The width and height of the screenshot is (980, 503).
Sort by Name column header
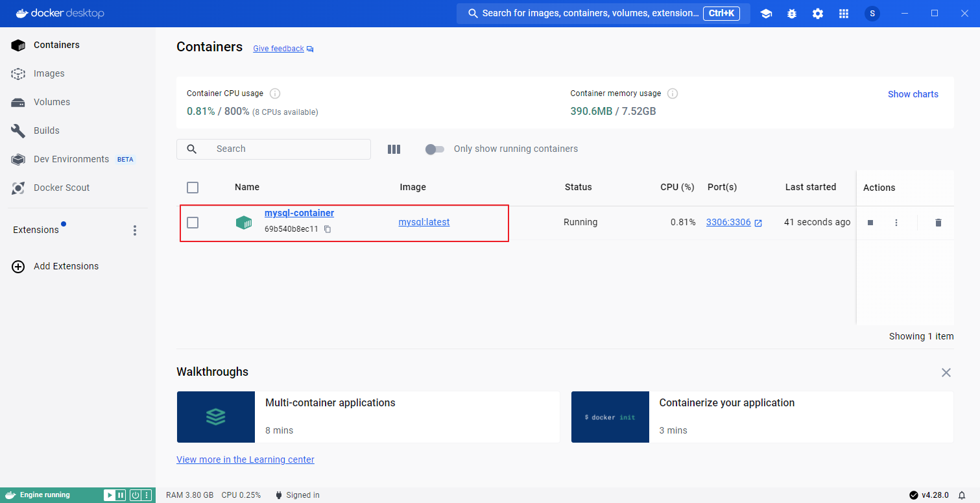tap(247, 187)
